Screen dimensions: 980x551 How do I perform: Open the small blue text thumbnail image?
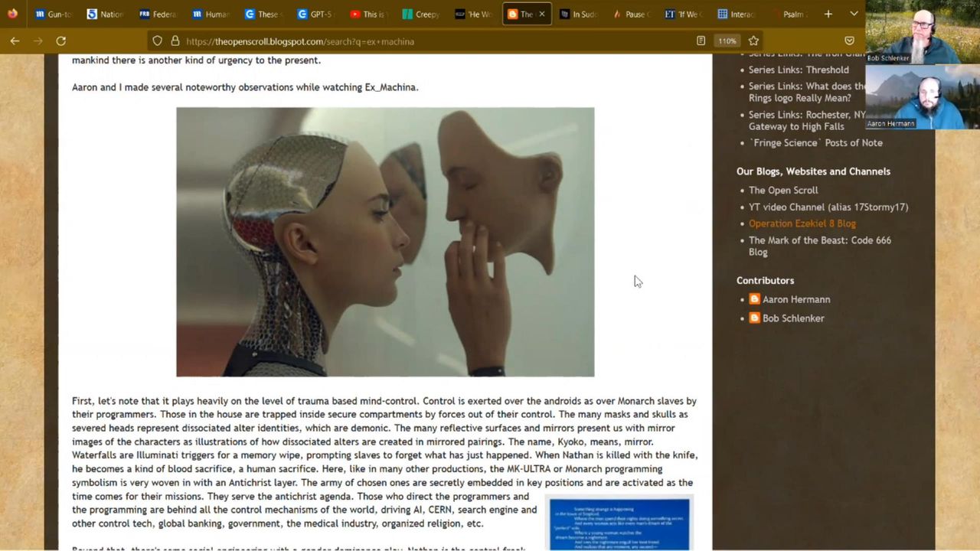click(619, 524)
